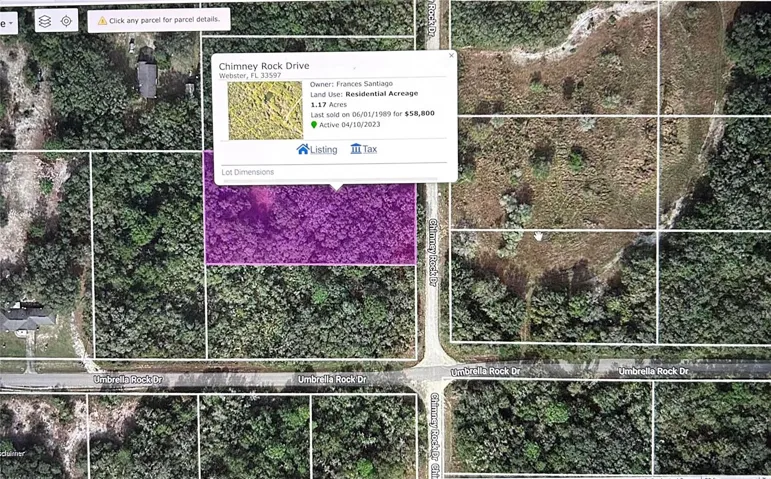Open the map layers stack icon
This screenshot has height=479, width=771.
click(45, 21)
